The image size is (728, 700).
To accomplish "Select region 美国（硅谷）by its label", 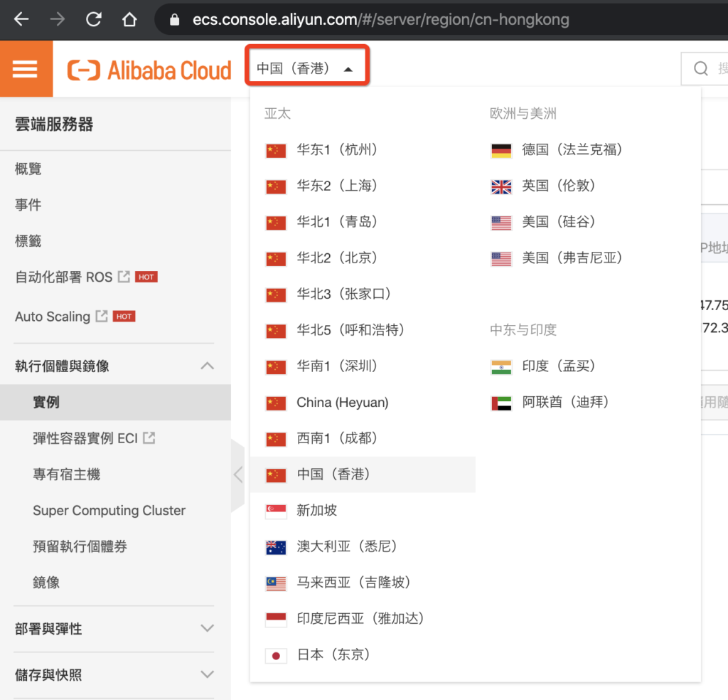I will point(559,221).
